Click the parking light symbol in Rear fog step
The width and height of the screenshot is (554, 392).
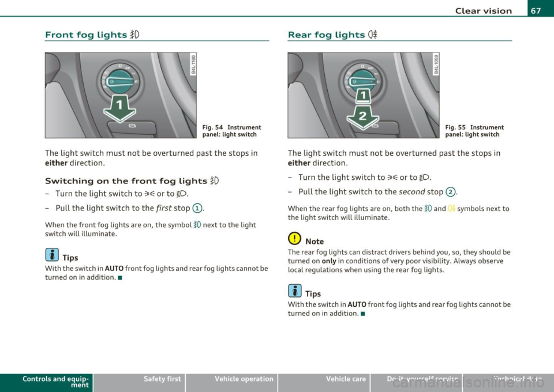click(391, 178)
